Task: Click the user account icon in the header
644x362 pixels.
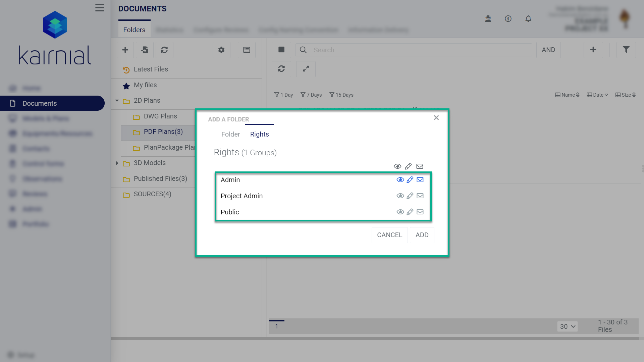Action: pos(488,19)
